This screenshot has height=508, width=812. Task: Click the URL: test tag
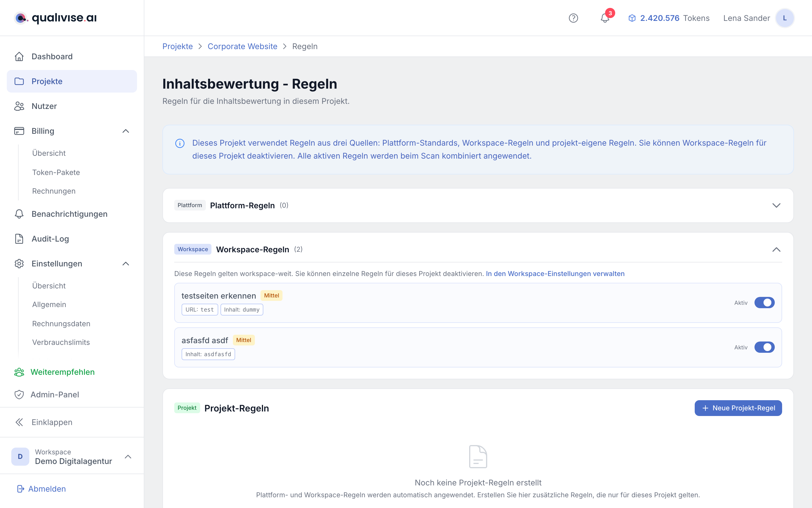click(200, 310)
